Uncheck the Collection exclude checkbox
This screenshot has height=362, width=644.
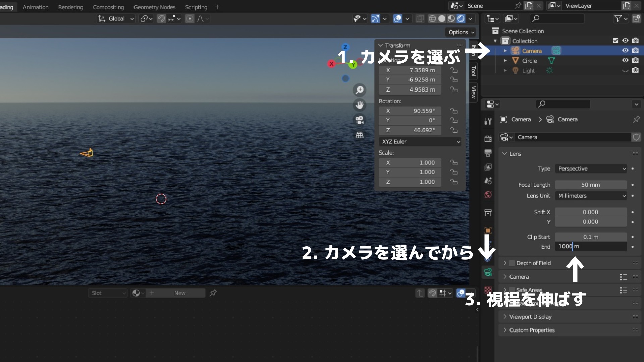coord(615,41)
